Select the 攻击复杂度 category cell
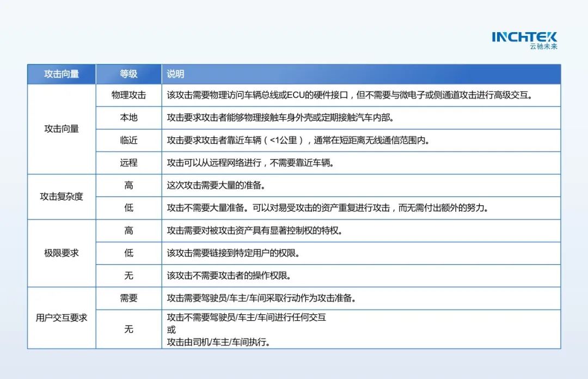Screen dimensions: 588x379 [62, 197]
